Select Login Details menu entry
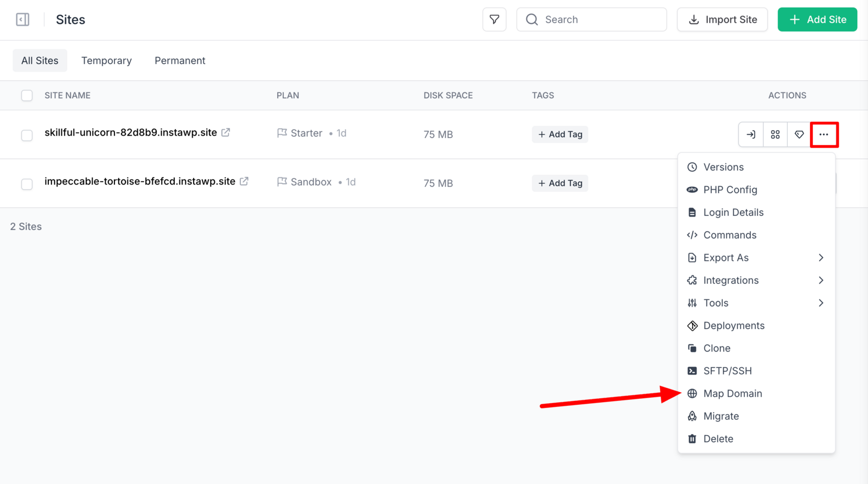Image resolution: width=868 pixels, height=484 pixels. click(x=756, y=212)
